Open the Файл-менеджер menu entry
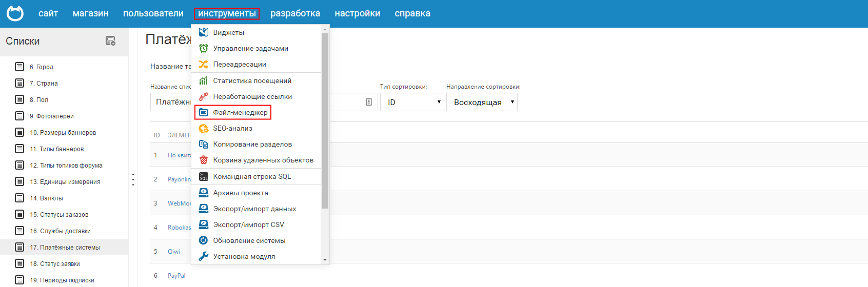 pos(240,112)
